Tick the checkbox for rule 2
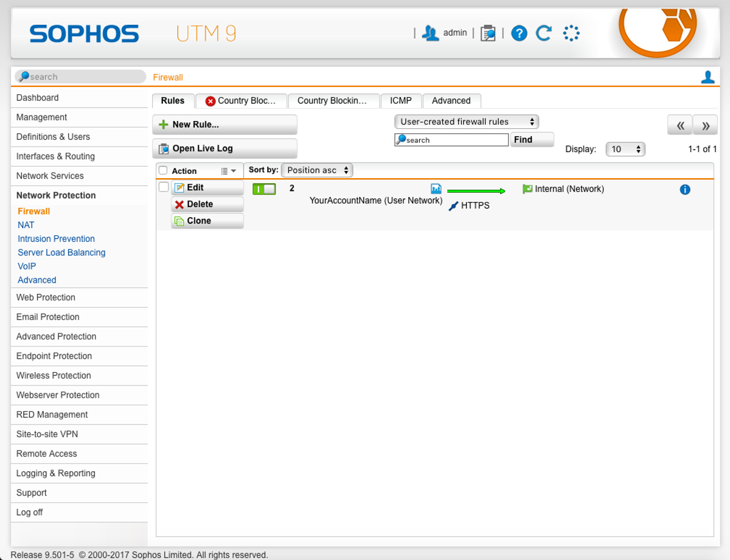This screenshot has width=730, height=560. [163, 187]
